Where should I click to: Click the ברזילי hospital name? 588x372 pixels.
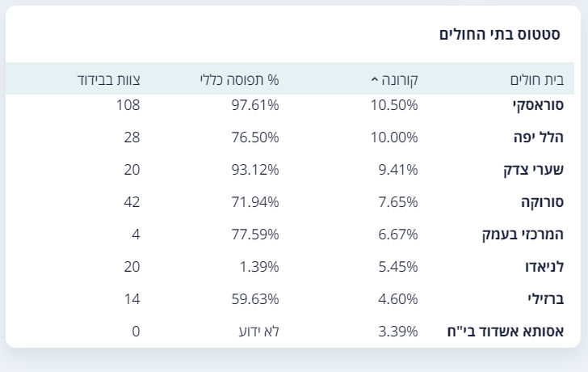(546, 298)
